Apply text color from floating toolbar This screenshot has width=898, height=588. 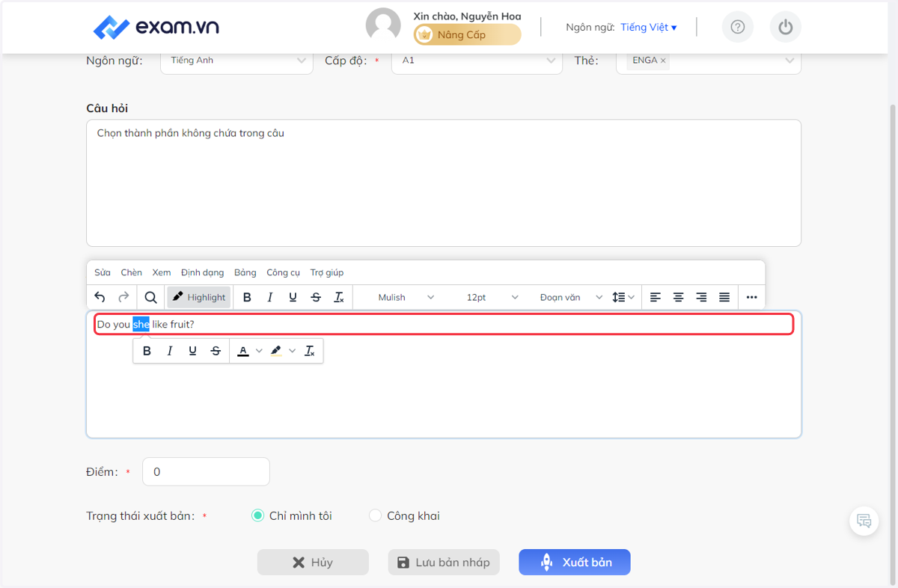click(243, 351)
